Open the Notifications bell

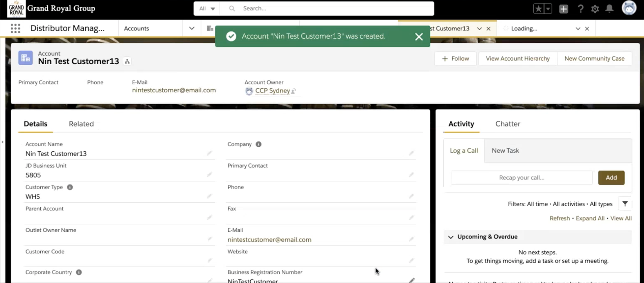pyautogui.click(x=609, y=9)
